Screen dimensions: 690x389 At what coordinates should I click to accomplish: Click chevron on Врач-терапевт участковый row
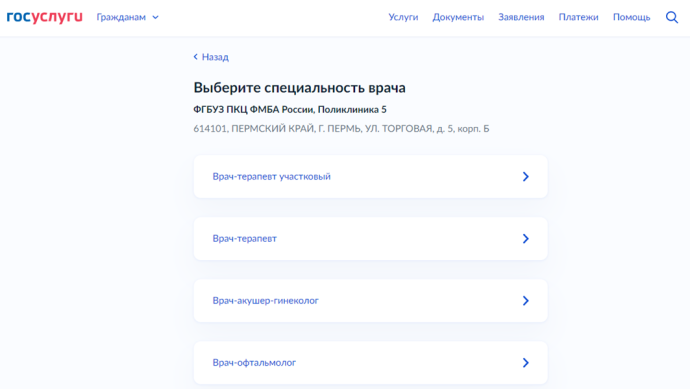[525, 176]
